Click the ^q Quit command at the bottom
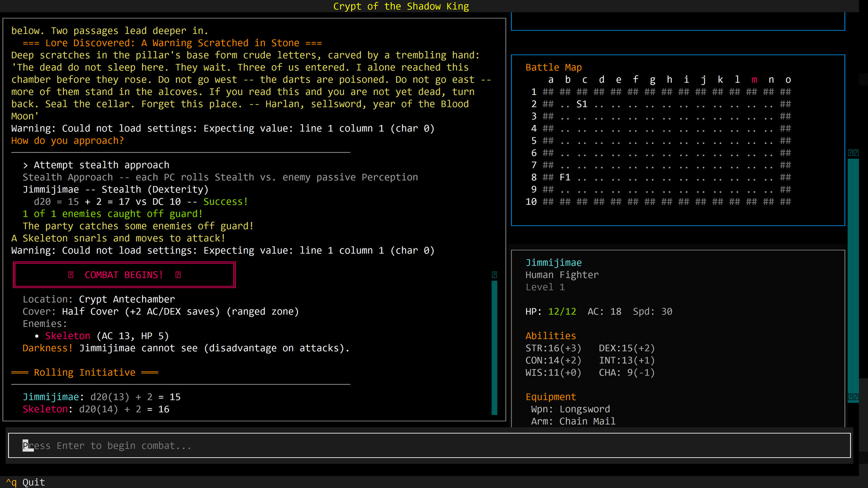 tap(25, 482)
